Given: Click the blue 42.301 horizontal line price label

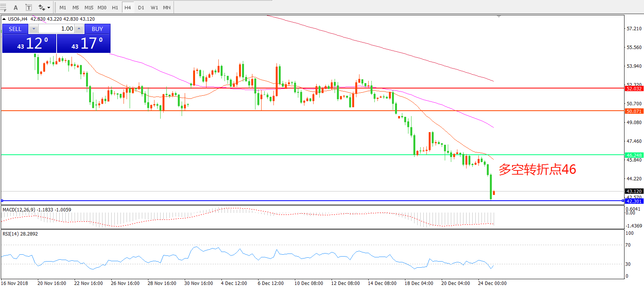Looking at the screenshot, I should point(634,201).
